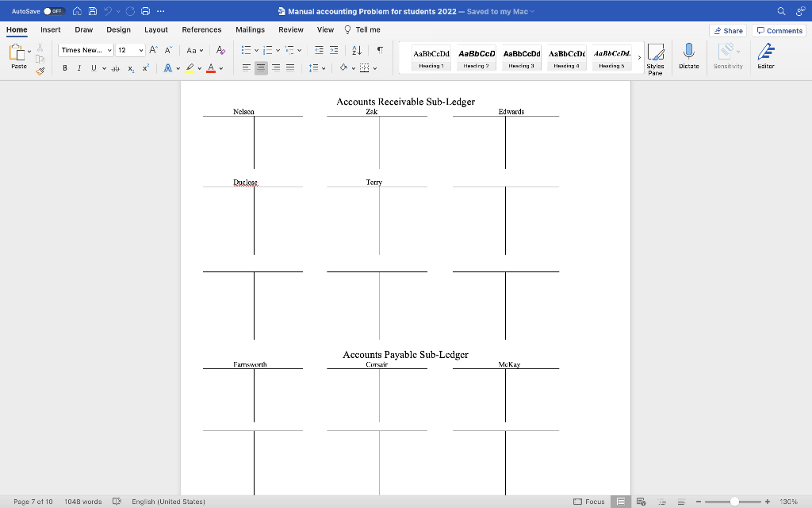
Task: Open the font size dropdown
Action: coord(140,50)
